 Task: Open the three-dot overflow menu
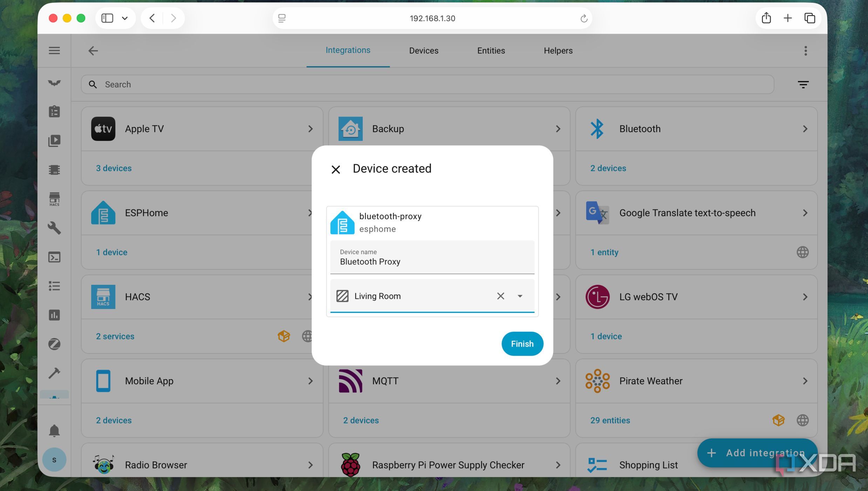pyautogui.click(x=805, y=51)
